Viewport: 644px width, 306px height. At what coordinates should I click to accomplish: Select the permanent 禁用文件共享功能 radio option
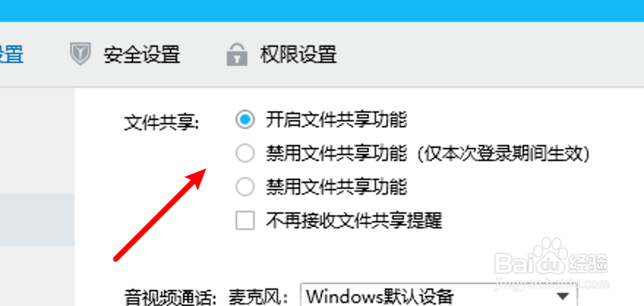click(x=244, y=187)
